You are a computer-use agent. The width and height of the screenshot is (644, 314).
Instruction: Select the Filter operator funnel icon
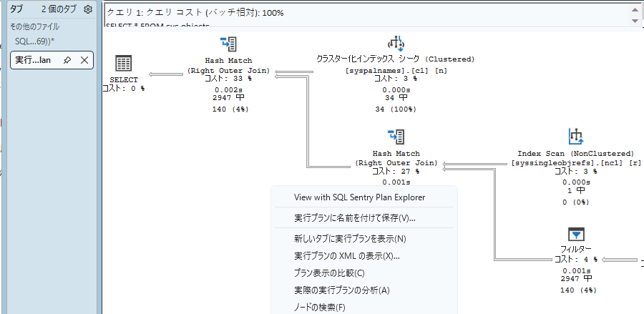[576, 234]
